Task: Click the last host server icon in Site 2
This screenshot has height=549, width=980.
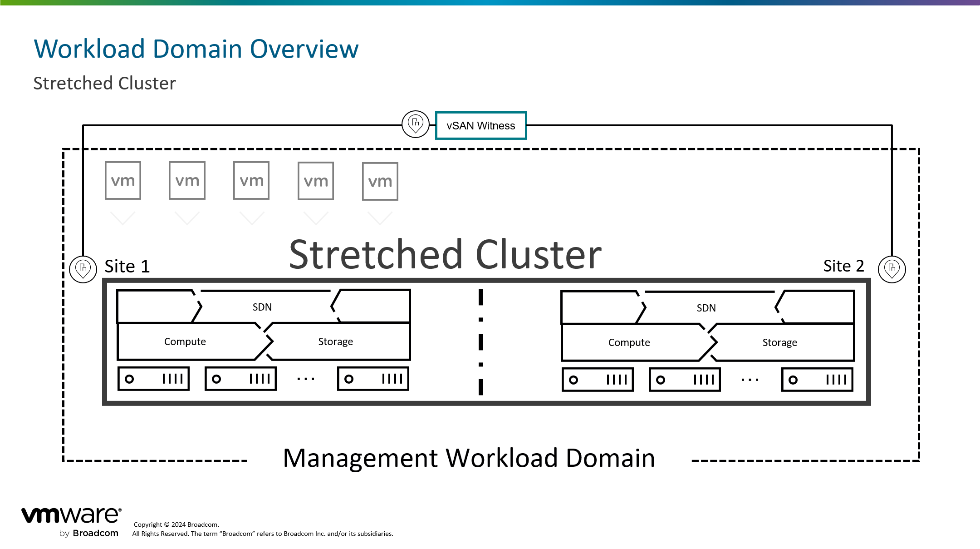Action: (x=817, y=380)
